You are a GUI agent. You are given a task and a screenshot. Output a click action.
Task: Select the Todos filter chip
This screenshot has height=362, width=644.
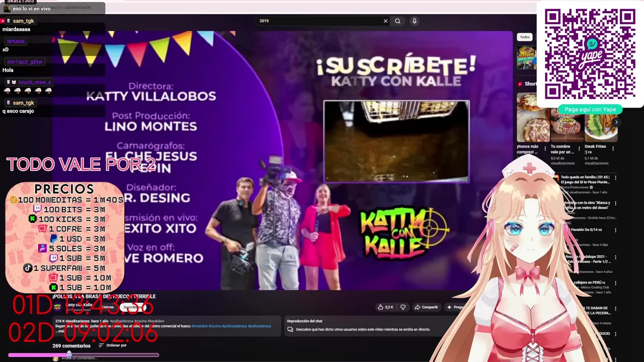[525, 37]
